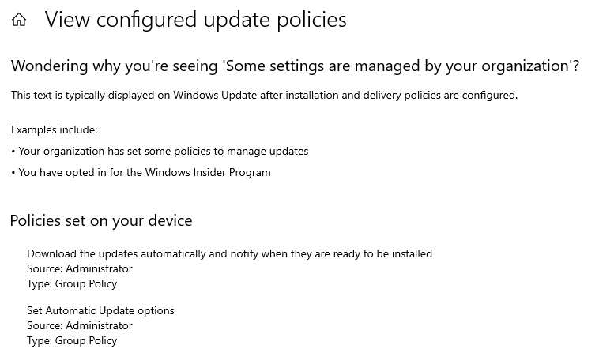Click first policy's 'Type: Group Policy' line

point(72,284)
